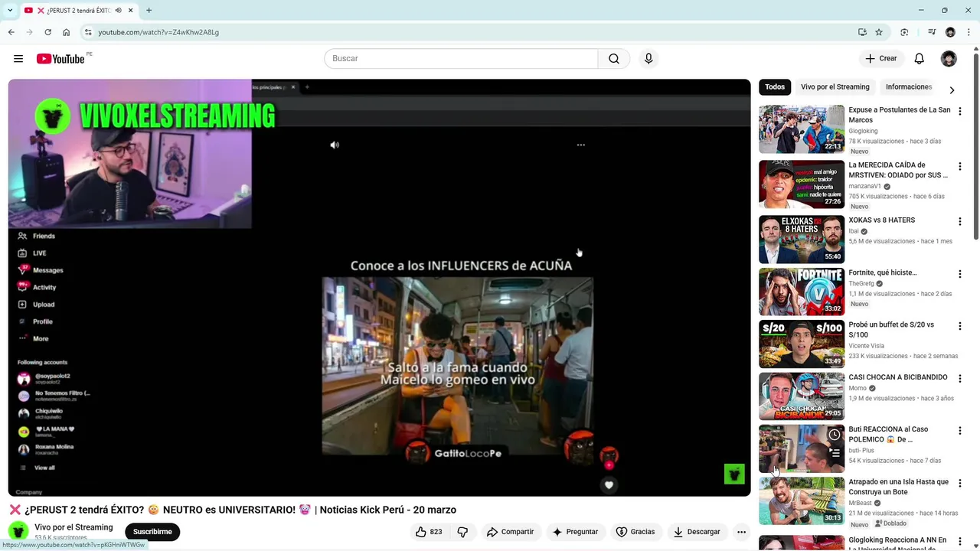Open the Atrapado en una Isla thumbnail
Viewport: 980px width, 551px height.
click(802, 501)
